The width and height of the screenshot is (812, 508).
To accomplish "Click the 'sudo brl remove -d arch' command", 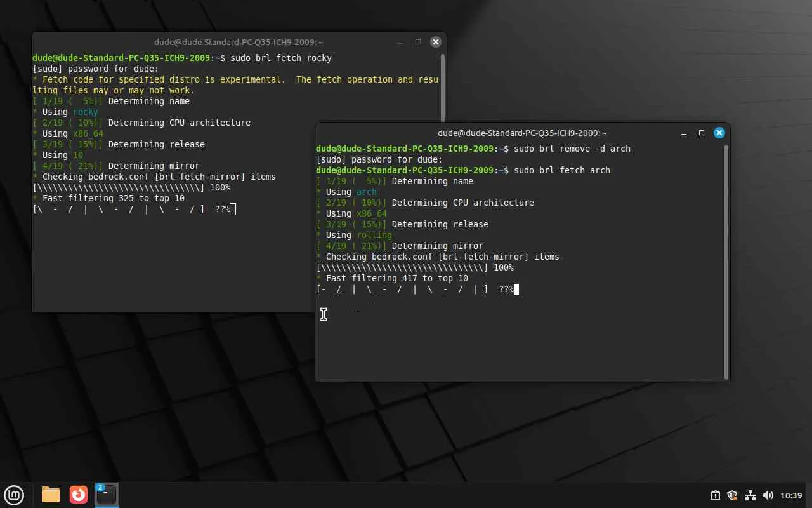I will 572,149.
